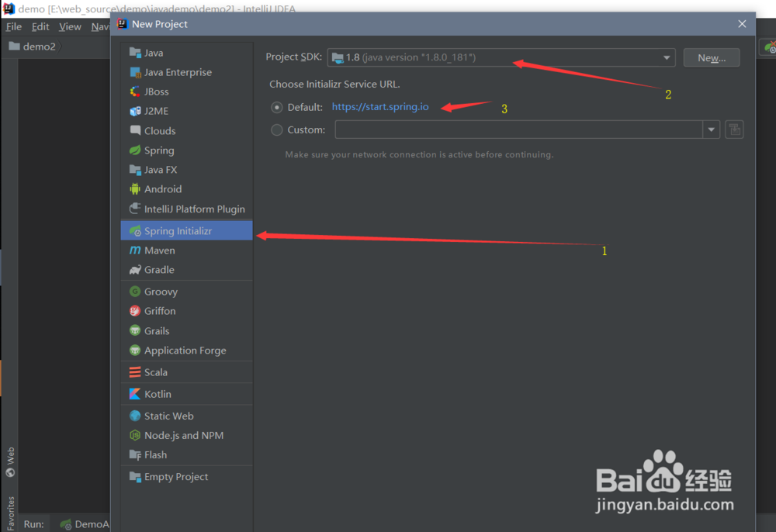Select the Empty Project icon
Image resolution: width=776 pixels, height=532 pixels.
134,477
